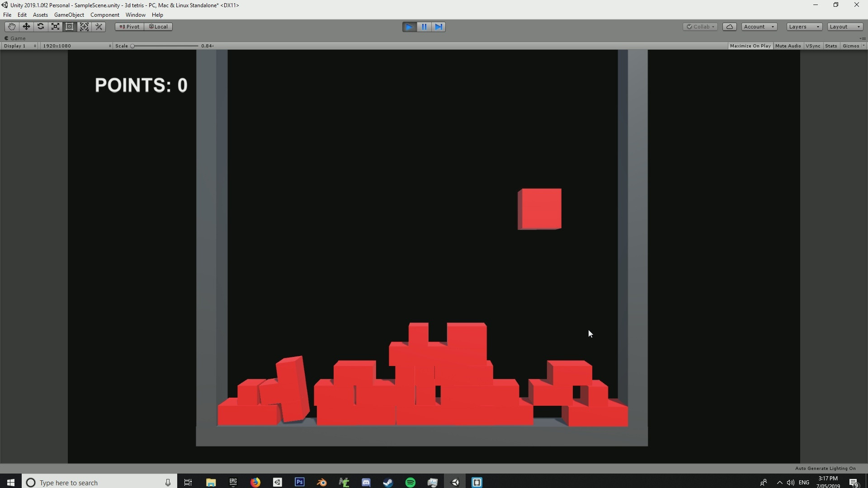The height and width of the screenshot is (488, 868).
Task: Open Photoshop from the taskbar
Action: coord(300,483)
